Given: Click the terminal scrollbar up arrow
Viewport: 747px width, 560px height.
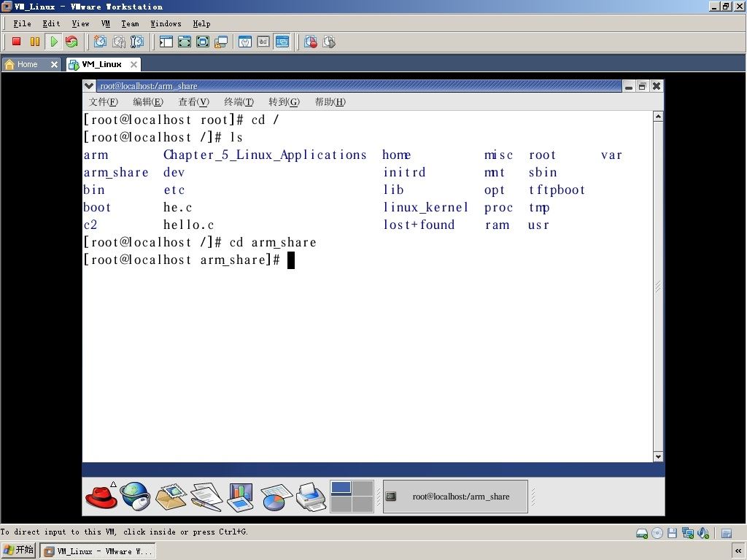Looking at the screenshot, I should tap(658, 116).
